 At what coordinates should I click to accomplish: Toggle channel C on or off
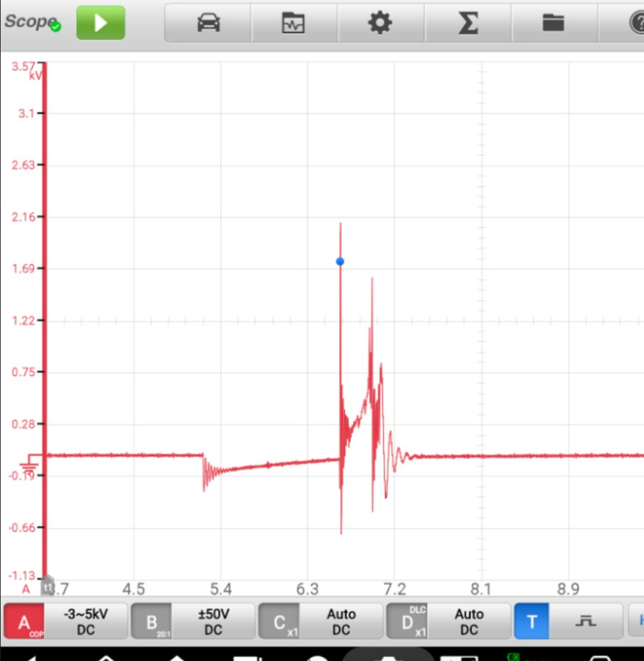(279, 621)
